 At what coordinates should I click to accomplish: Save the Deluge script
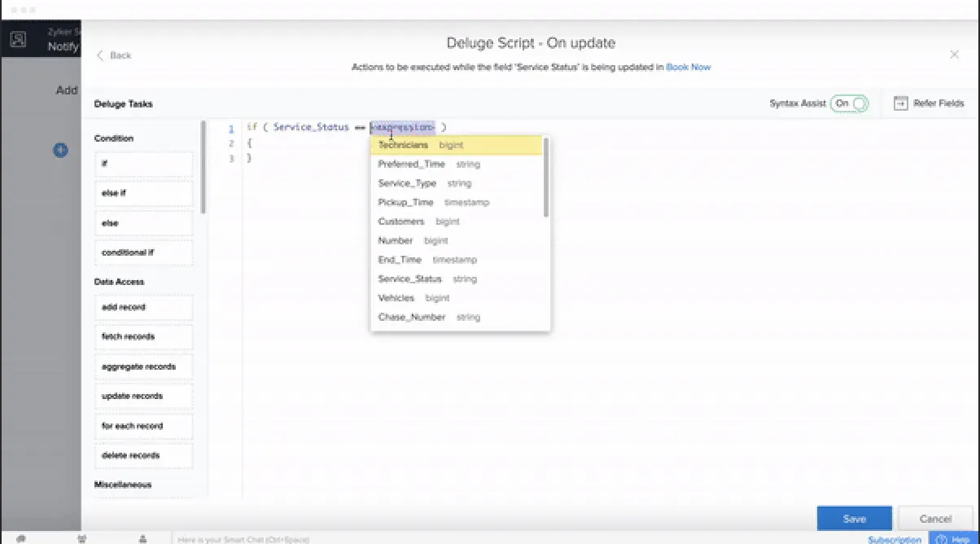pyautogui.click(x=855, y=519)
